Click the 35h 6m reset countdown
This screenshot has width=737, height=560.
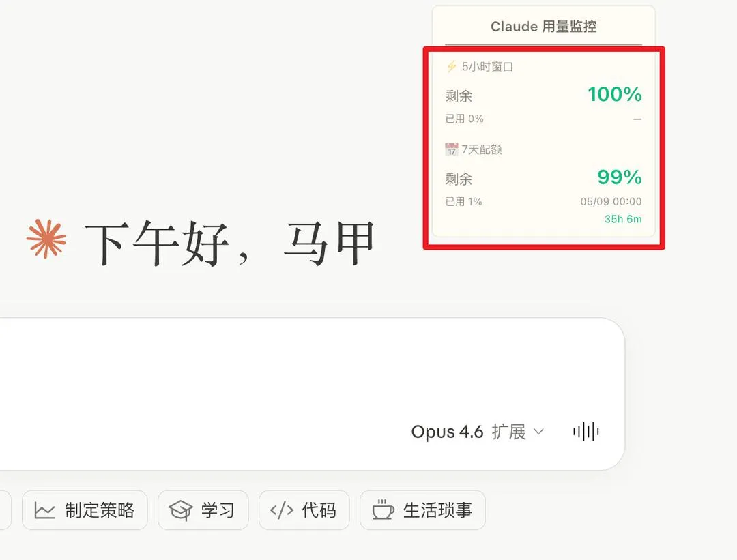[623, 219]
